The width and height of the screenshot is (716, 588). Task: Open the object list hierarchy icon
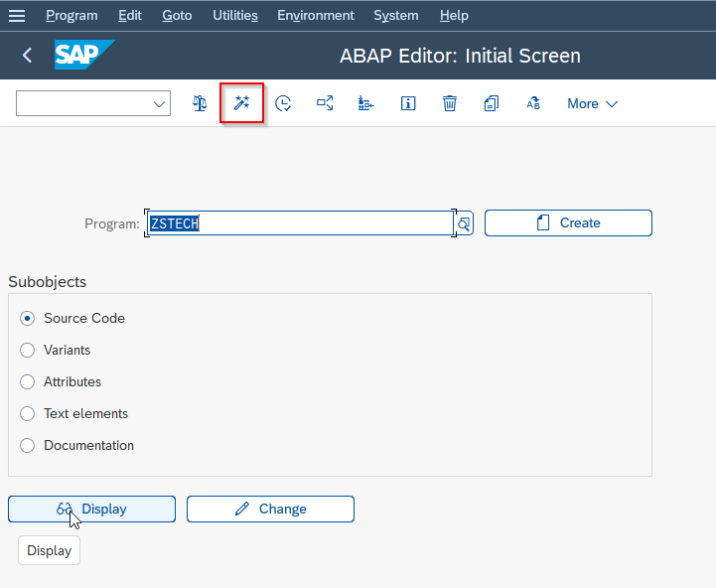click(366, 103)
